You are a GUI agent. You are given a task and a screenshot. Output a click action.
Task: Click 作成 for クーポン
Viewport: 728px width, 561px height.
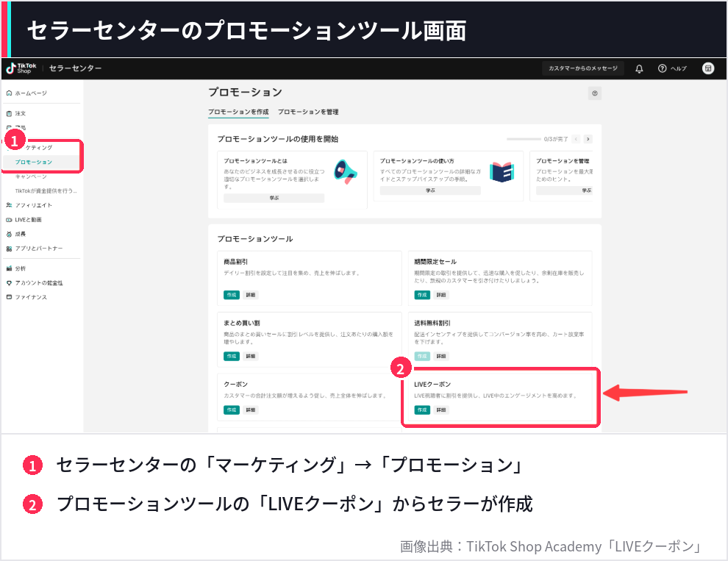point(232,410)
